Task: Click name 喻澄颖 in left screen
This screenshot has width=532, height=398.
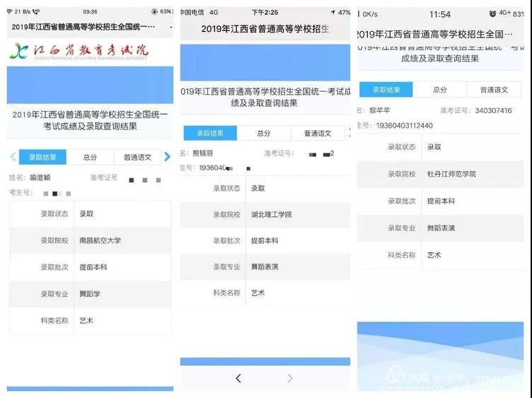Action: click(40, 177)
